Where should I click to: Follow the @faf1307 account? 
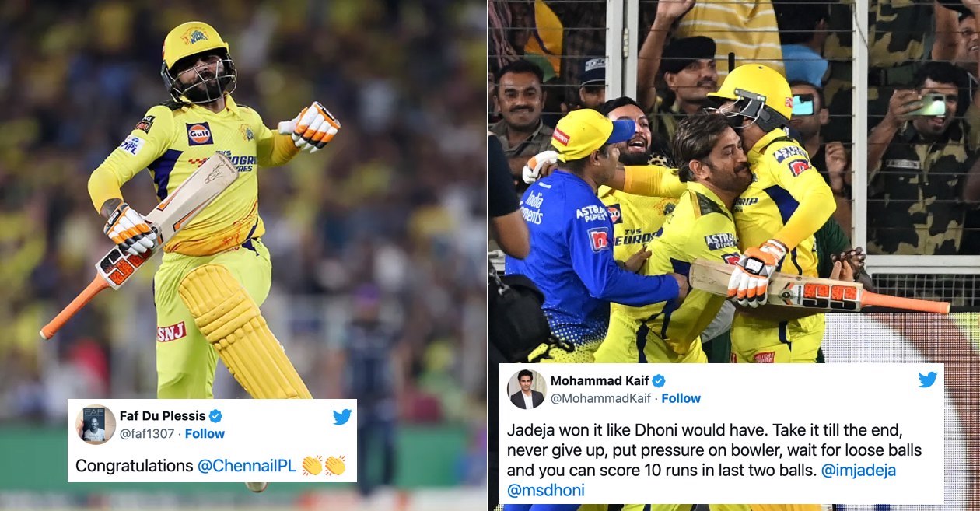tap(205, 434)
